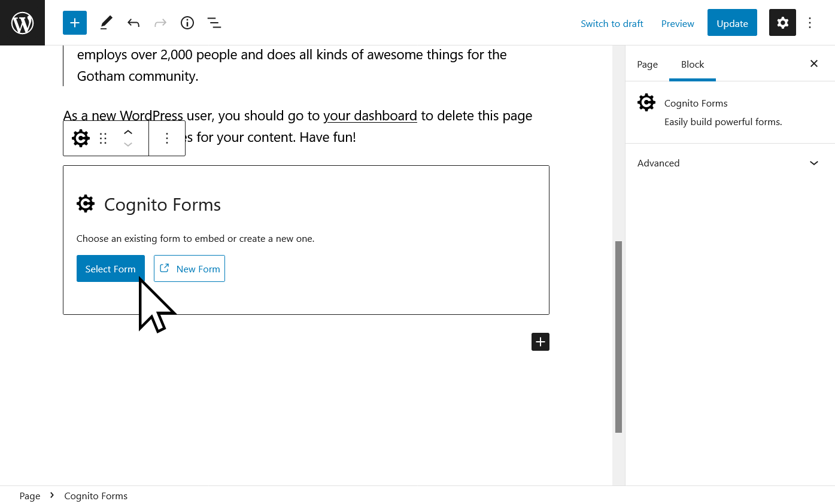Toggle the settings gear sidebar
835x504 pixels.
[782, 23]
